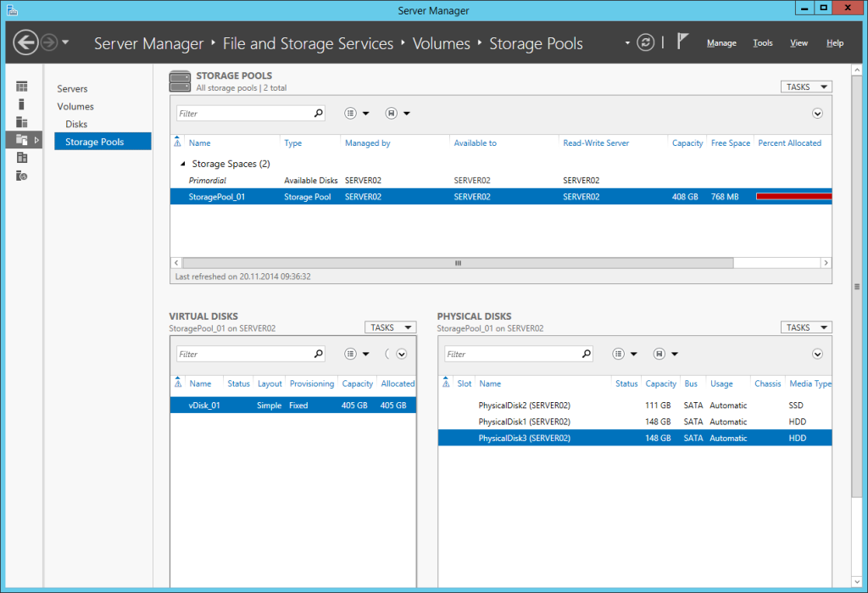Open the TASKS dropdown for Storage Pools
Image resolution: width=868 pixels, height=593 pixels.
805,86
